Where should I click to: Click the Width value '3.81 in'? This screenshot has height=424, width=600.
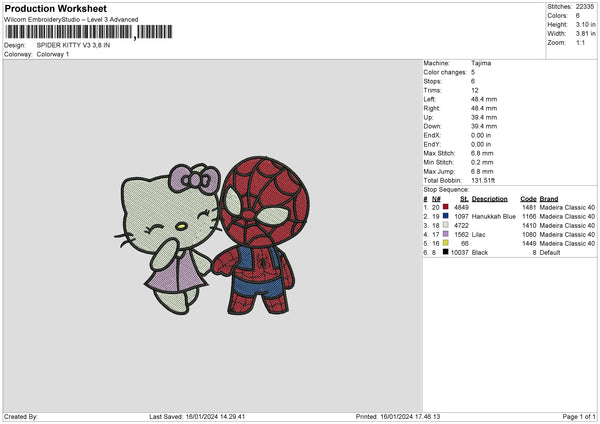585,34
